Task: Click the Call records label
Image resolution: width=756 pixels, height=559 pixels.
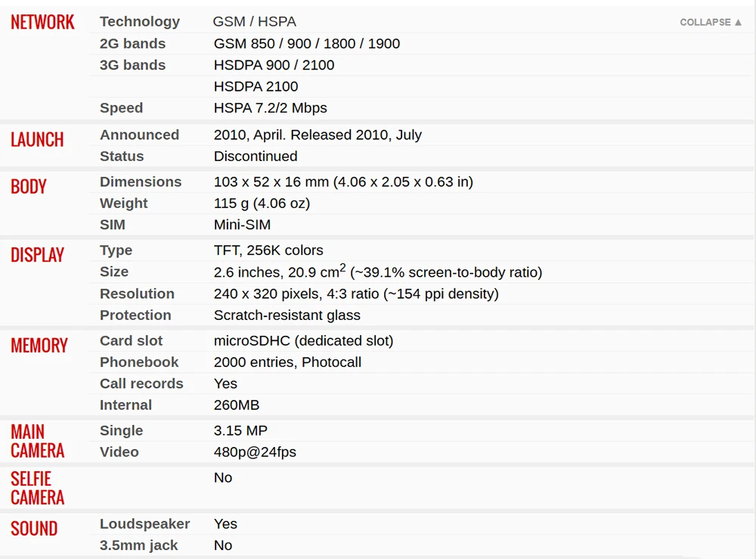Action: 141,384
